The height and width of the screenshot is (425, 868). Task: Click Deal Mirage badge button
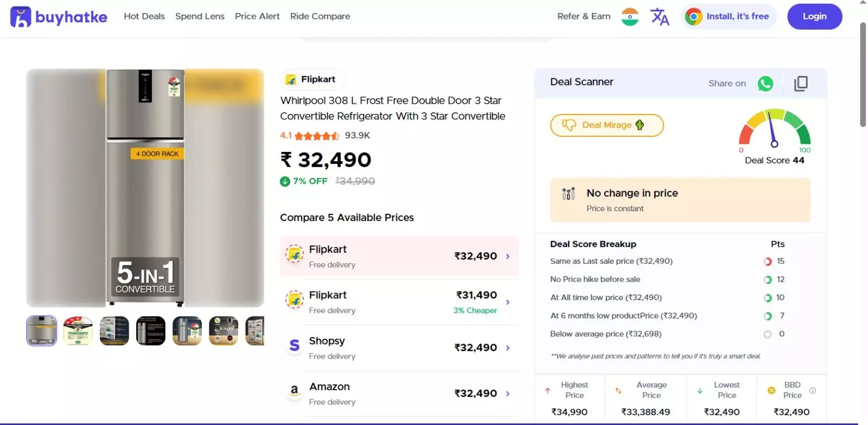(x=607, y=125)
